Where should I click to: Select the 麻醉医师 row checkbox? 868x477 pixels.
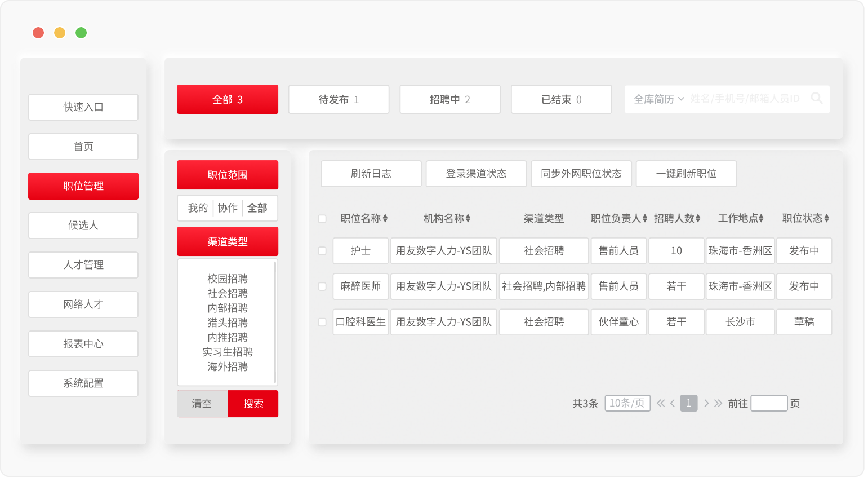click(322, 286)
